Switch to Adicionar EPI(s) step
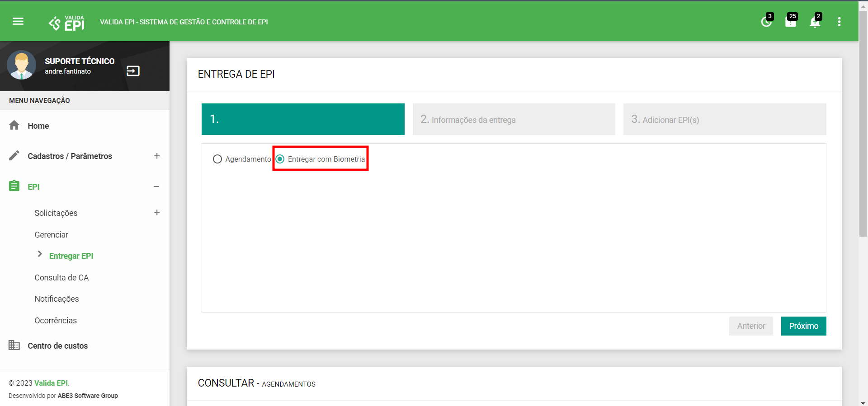Image resolution: width=868 pixels, height=406 pixels. click(x=725, y=119)
